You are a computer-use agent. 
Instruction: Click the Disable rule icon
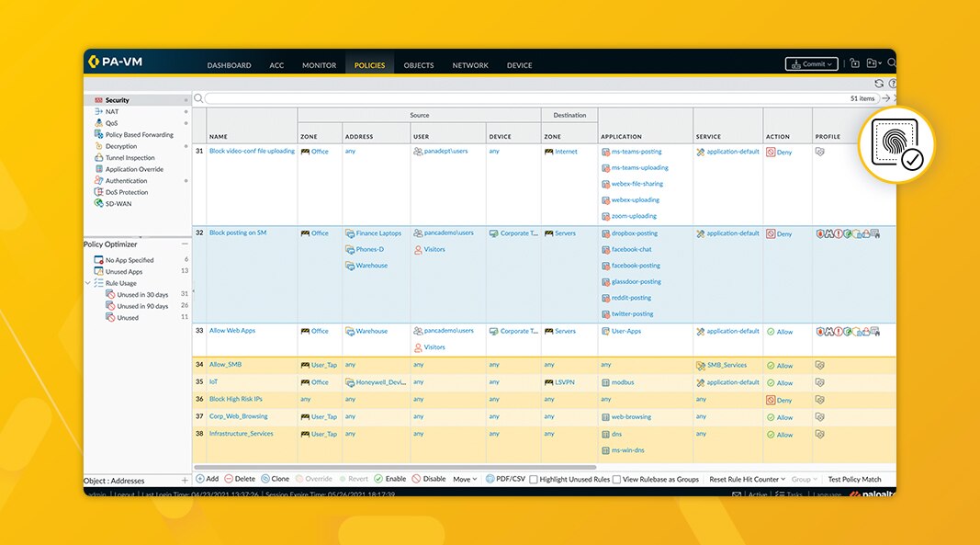(416, 479)
